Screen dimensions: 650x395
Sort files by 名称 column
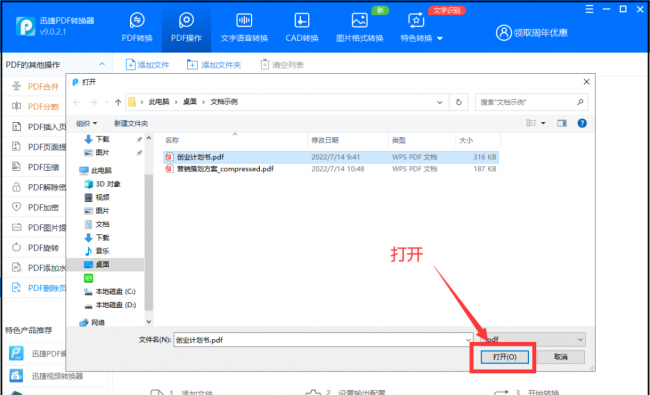172,140
